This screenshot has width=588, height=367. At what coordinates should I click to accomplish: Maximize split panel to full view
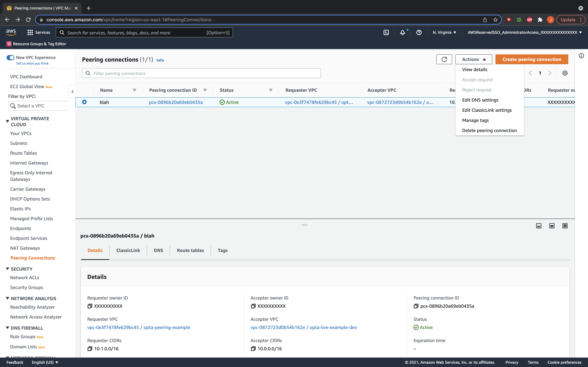(x=565, y=226)
